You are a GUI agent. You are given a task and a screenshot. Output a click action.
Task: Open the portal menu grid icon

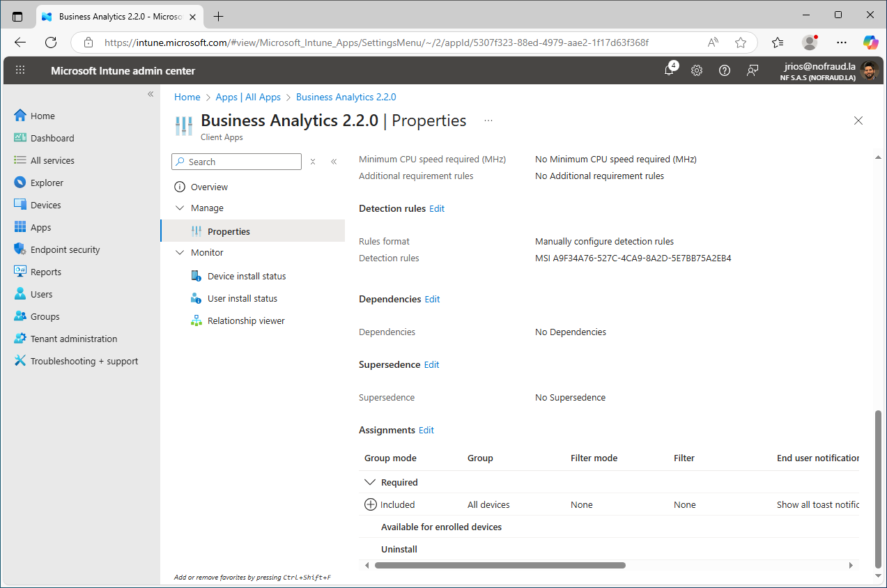[20, 70]
